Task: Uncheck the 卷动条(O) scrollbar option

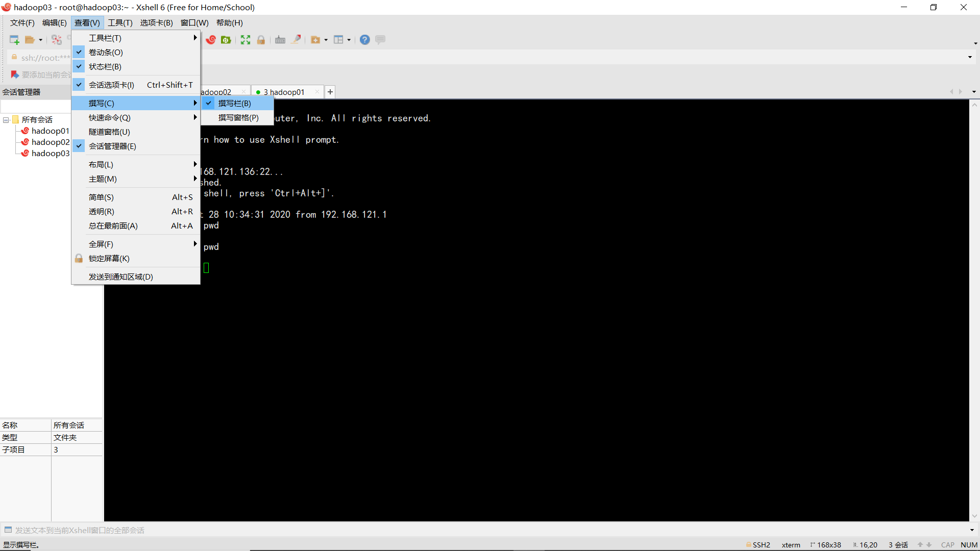Action: point(106,52)
